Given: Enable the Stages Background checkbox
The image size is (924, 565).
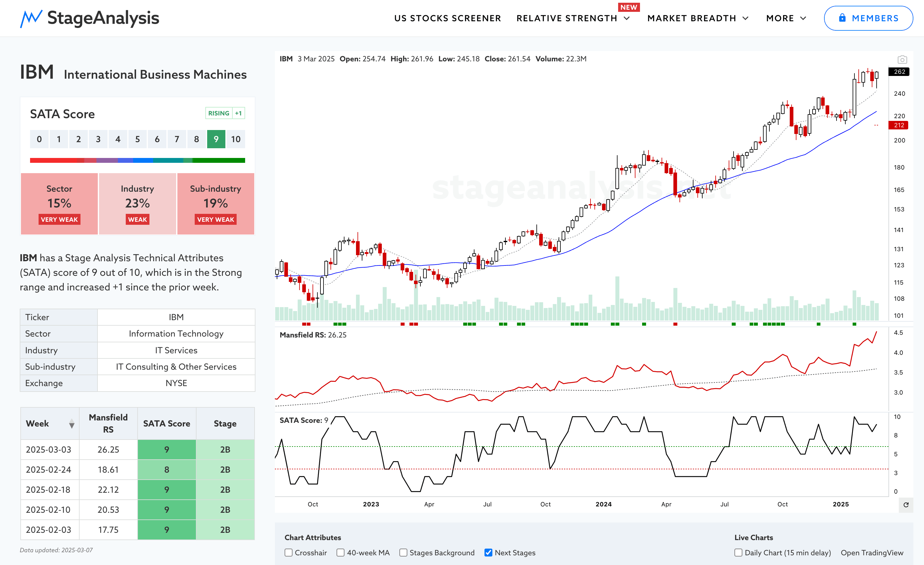Looking at the screenshot, I should point(403,553).
